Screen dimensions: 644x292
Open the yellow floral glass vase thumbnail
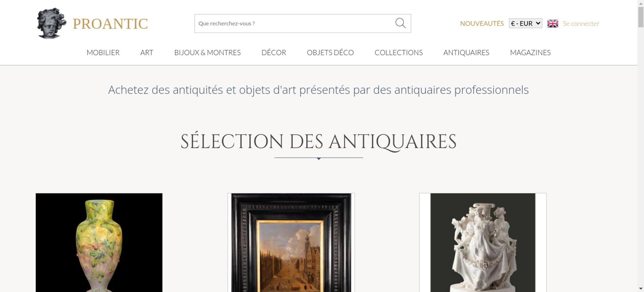pos(99,242)
